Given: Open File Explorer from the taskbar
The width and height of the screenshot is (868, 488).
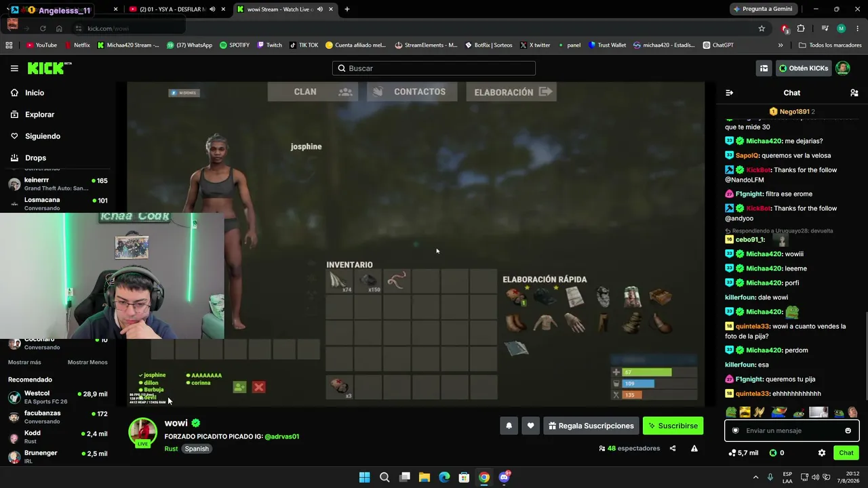Looking at the screenshot, I should point(425,477).
